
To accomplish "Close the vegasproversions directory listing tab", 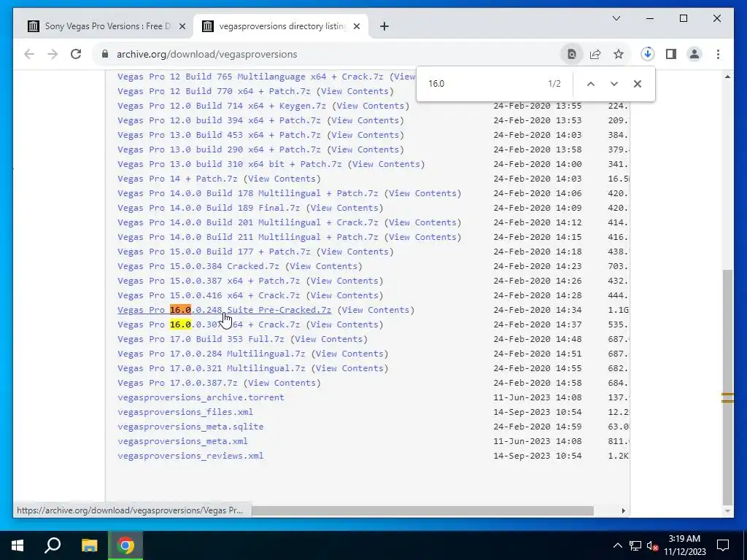I will click(356, 26).
